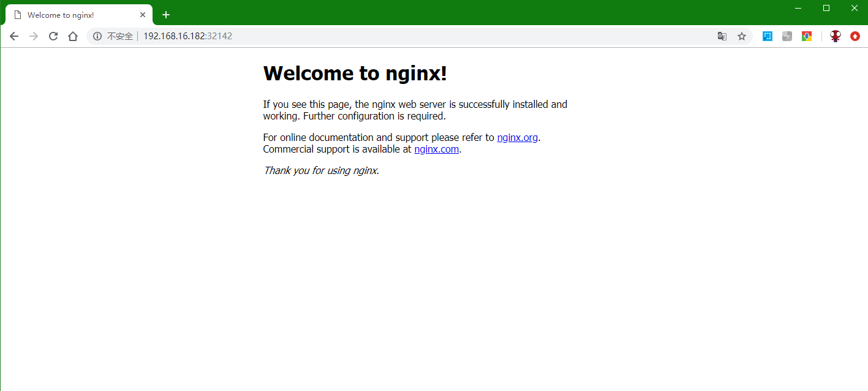View site information for the insecure connection
868x391 pixels.
click(97, 36)
